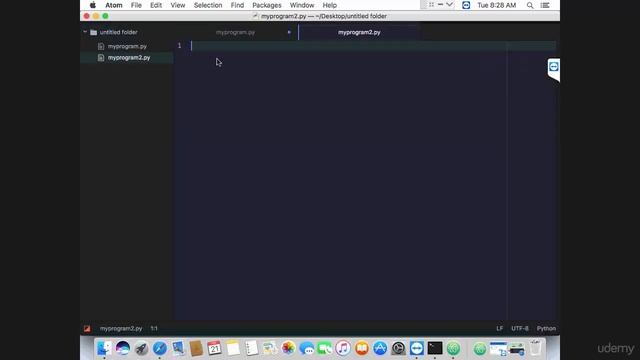
Task: Open myprogram.py in the tree view
Action: click(127, 47)
